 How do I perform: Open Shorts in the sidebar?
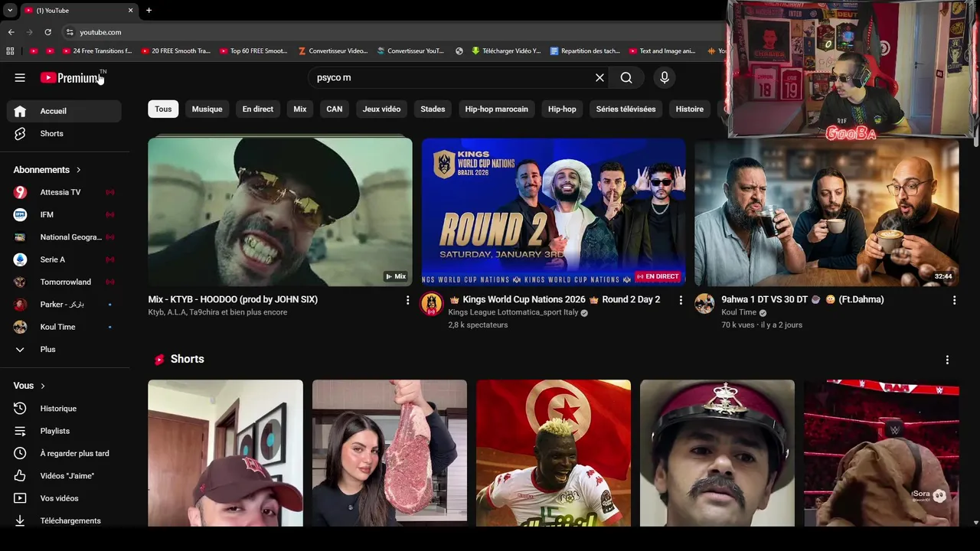[64, 133]
